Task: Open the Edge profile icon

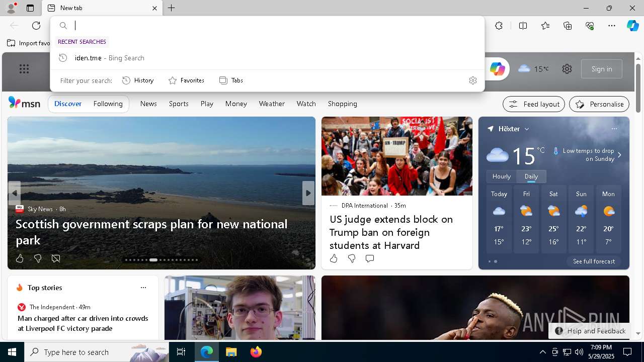Action: [x=11, y=8]
